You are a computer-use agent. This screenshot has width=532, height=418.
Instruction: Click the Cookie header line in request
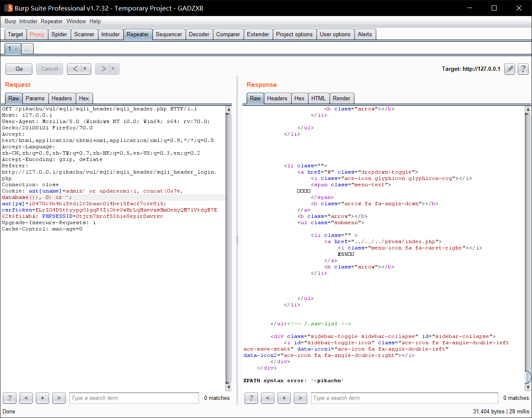[x=93, y=191]
